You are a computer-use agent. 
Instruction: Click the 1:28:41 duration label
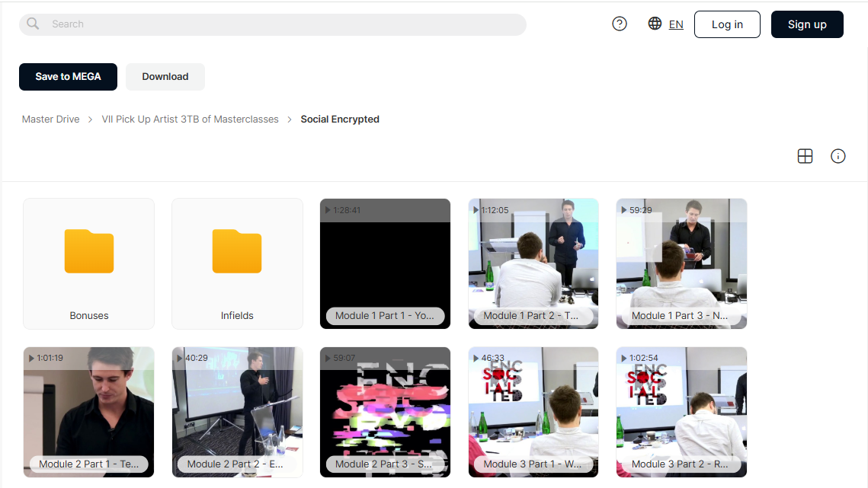(347, 210)
